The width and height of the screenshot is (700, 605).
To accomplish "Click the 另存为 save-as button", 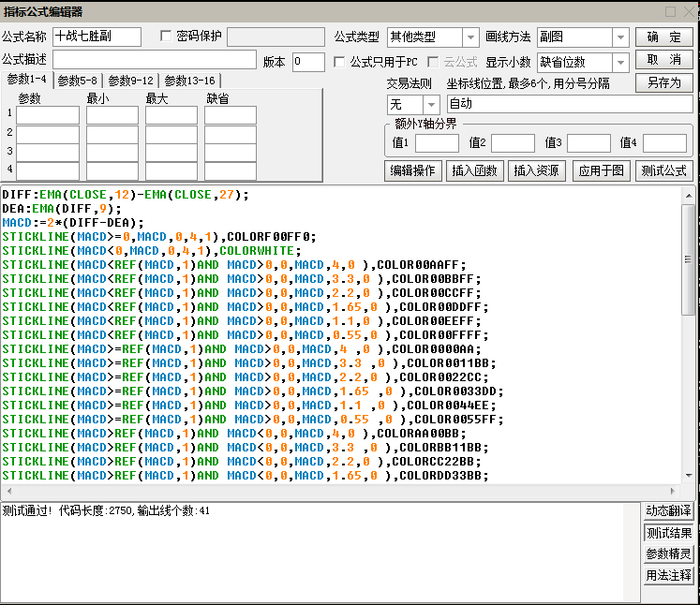I will [x=663, y=82].
